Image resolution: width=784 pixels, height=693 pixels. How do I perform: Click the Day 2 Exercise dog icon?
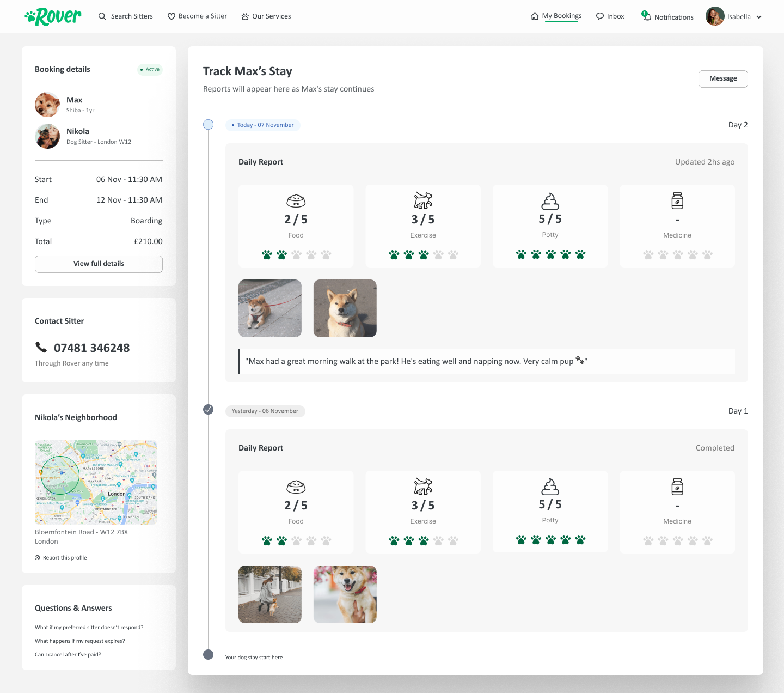(x=423, y=200)
